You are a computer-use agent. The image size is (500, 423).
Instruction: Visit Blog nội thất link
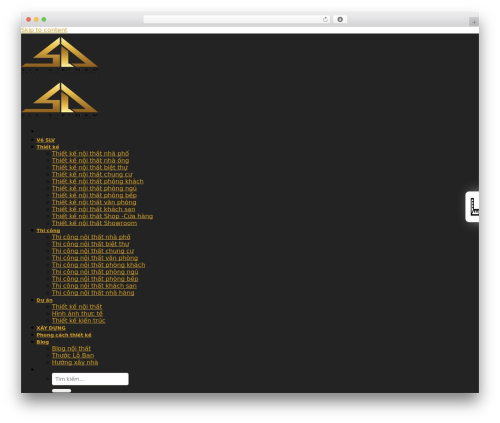(71, 349)
